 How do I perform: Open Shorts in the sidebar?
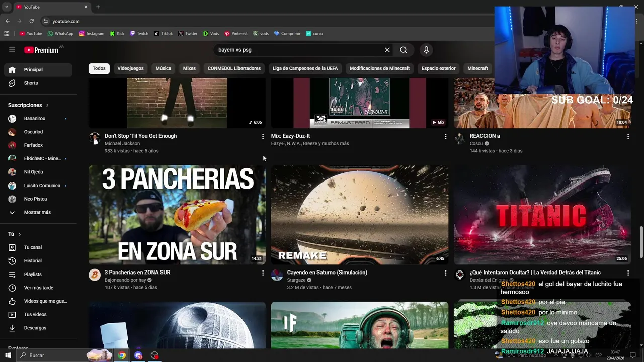[38, 83]
